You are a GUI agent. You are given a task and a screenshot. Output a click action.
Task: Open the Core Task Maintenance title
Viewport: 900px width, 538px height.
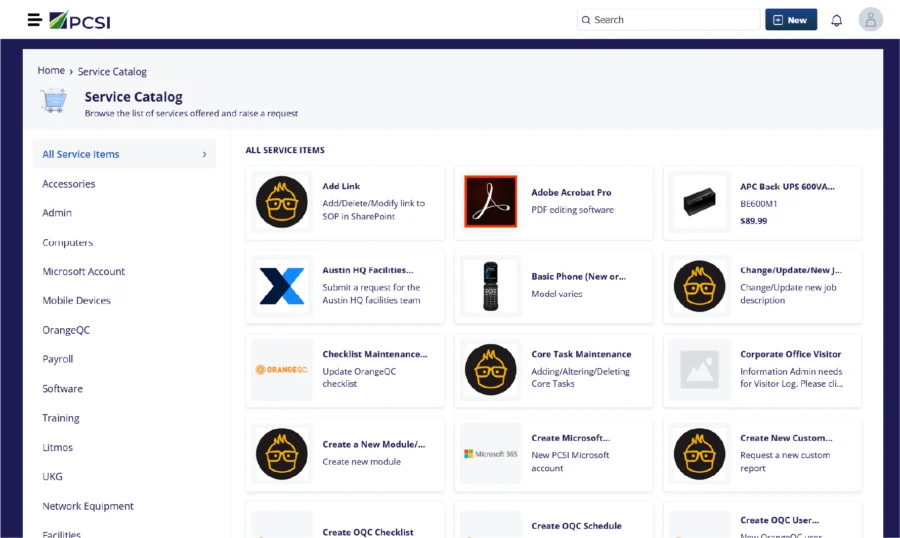click(x=581, y=354)
